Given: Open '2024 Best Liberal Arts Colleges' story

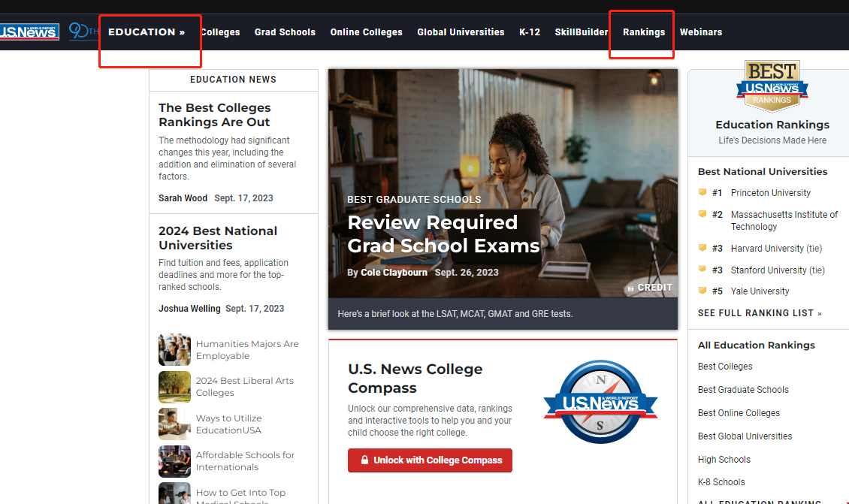Looking at the screenshot, I should pos(245,387).
